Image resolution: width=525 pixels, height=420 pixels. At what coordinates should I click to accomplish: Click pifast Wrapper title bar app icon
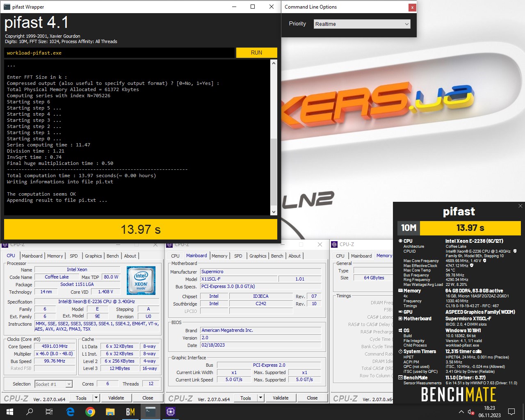click(7, 7)
